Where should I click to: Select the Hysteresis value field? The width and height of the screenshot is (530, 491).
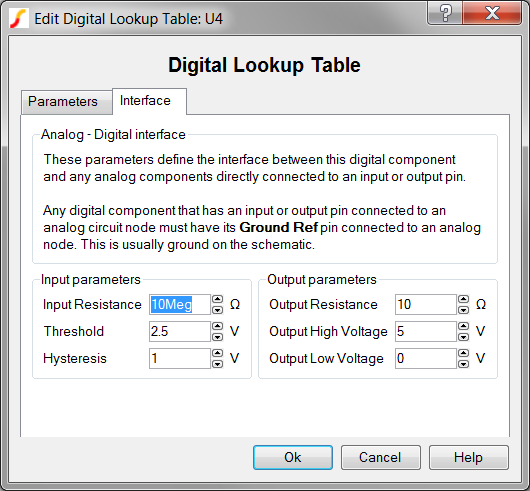coord(180,359)
